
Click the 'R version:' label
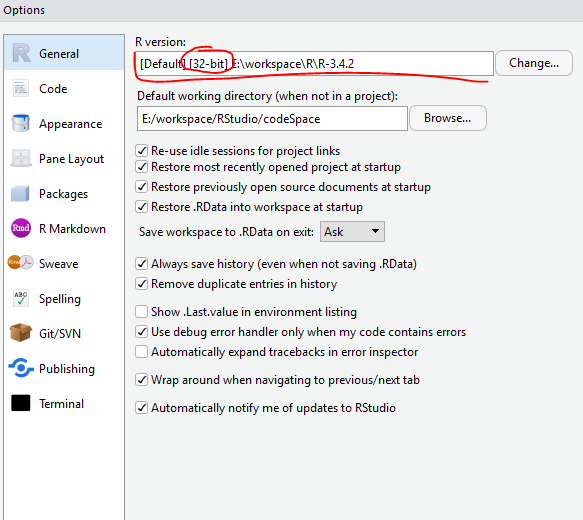tap(160, 42)
